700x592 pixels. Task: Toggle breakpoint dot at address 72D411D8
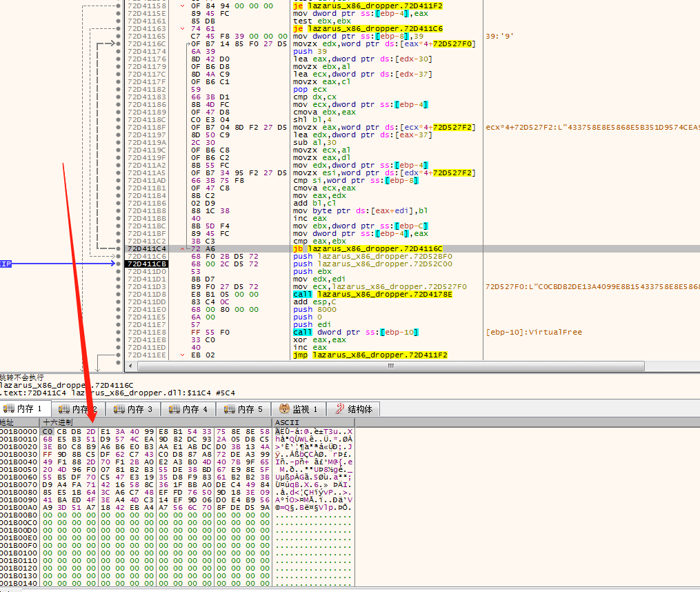coord(119,295)
